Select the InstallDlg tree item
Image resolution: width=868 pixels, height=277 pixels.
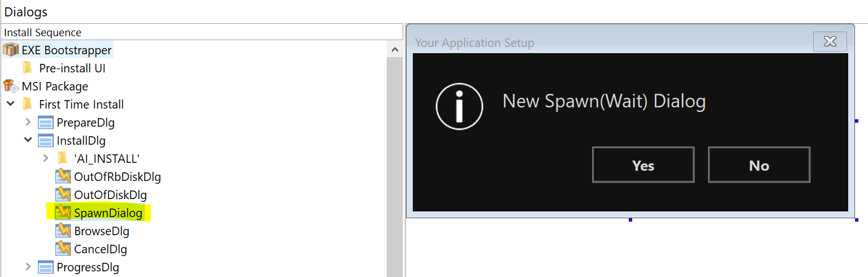pos(81,141)
